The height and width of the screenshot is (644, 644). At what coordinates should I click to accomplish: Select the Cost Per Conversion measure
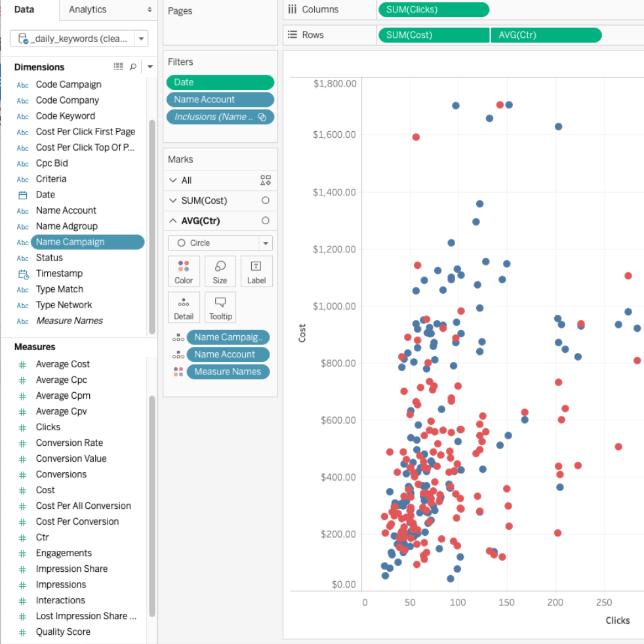77,521
